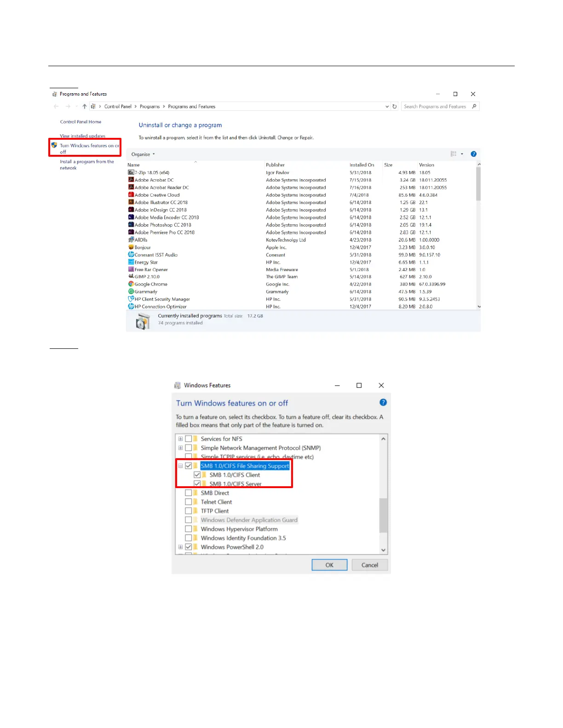
Task: Click the Adobe Acrobat Reader DC icon
Action: 131,188
